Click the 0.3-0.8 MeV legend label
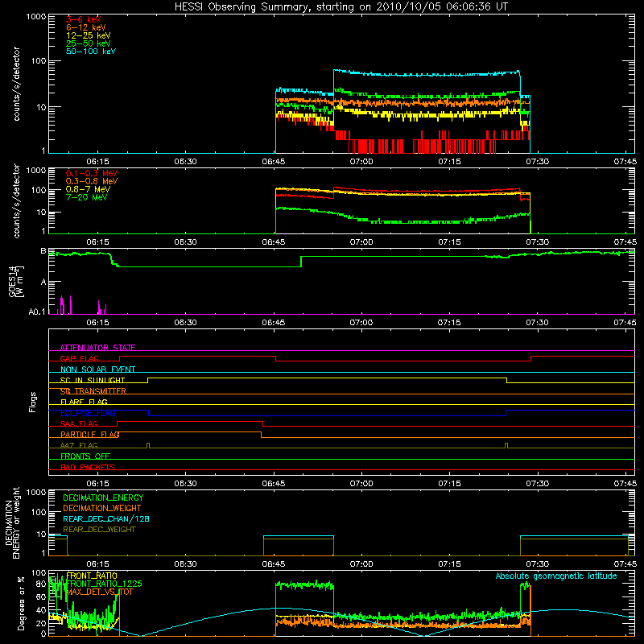The width and height of the screenshot is (644, 644). pyautogui.click(x=92, y=181)
